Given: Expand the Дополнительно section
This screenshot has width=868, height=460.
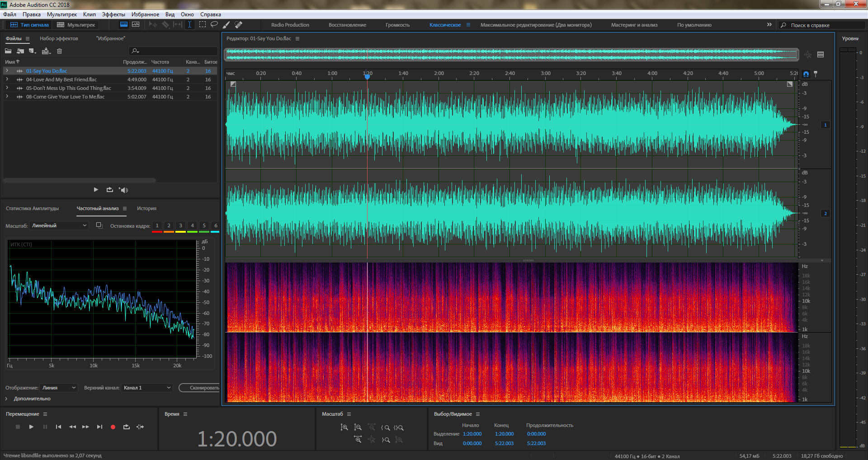Looking at the screenshot, I should tap(6, 399).
